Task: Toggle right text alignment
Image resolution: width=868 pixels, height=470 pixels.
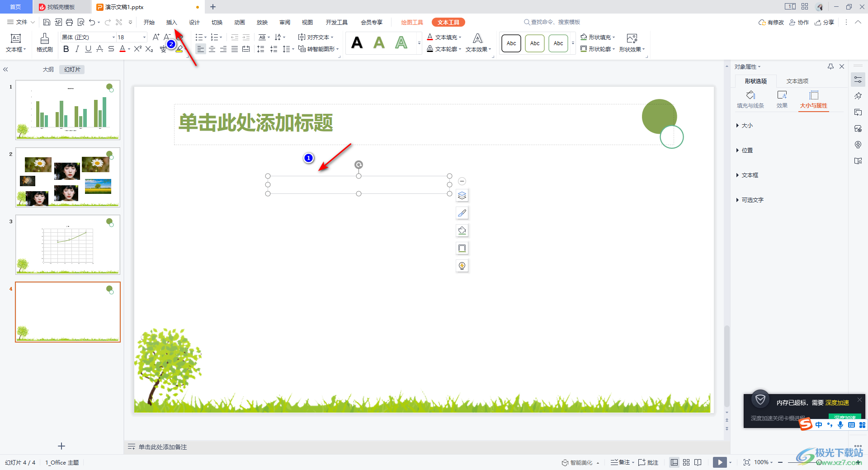Action: click(x=223, y=49)
